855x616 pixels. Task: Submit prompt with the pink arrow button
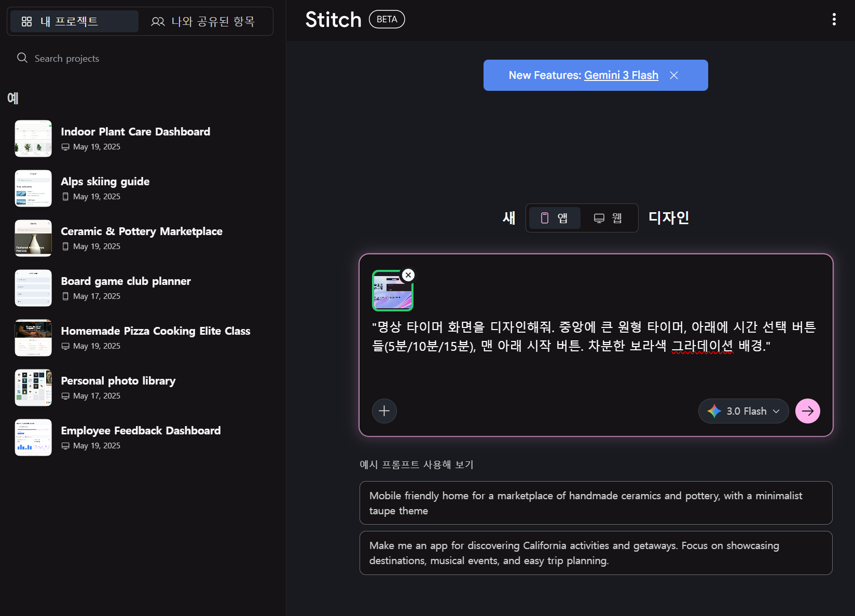pos(808,411)
